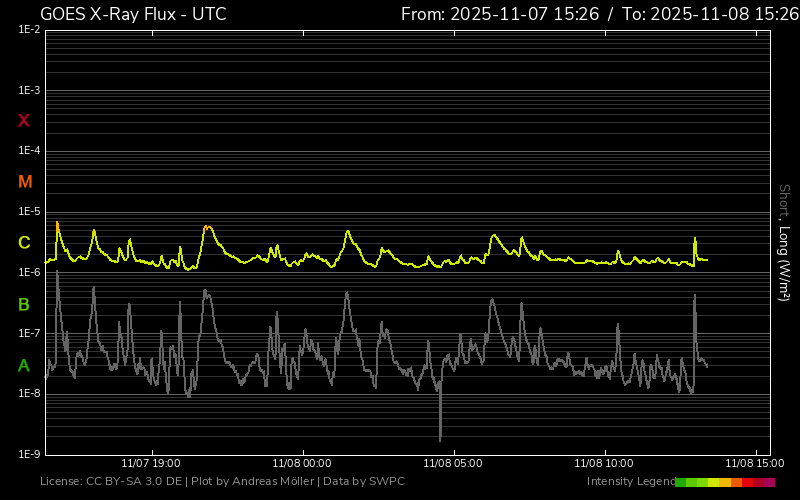Click the green B flare class label
Viewport: 800px width, 500px height.
tap(24, 304)
